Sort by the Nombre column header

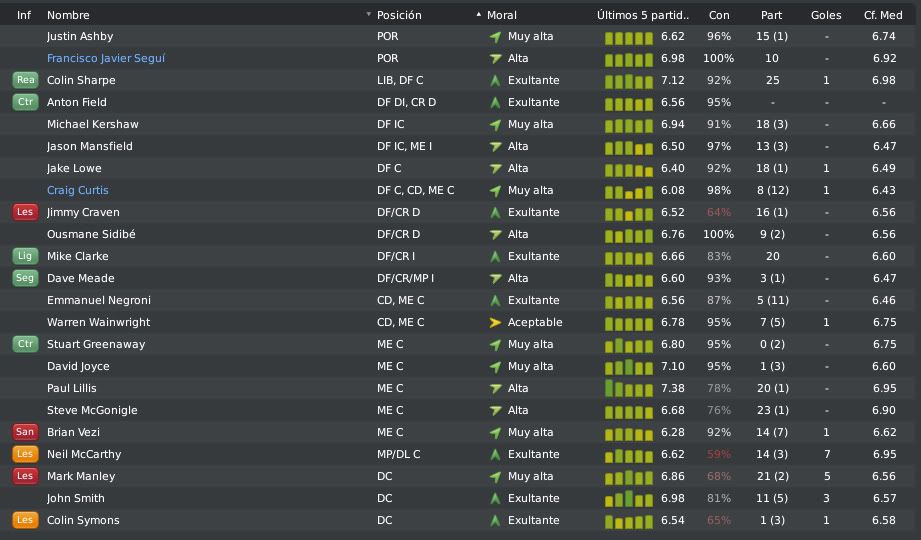point(68,15)
